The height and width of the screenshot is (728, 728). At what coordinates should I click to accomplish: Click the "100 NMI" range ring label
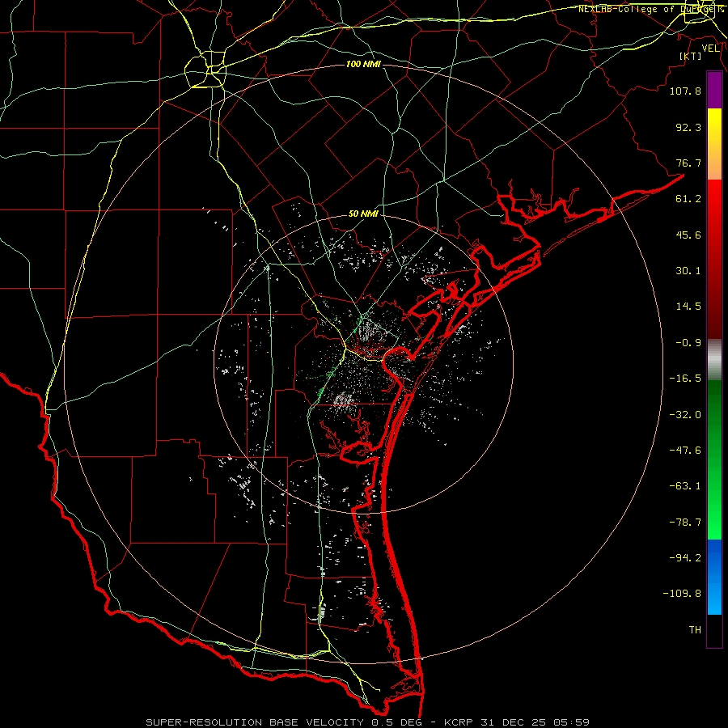coord(363,64)
